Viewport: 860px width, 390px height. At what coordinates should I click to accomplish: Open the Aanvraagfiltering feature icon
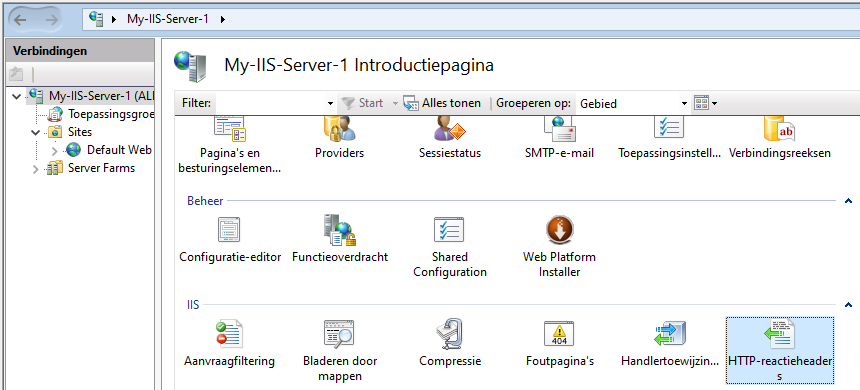229,334
